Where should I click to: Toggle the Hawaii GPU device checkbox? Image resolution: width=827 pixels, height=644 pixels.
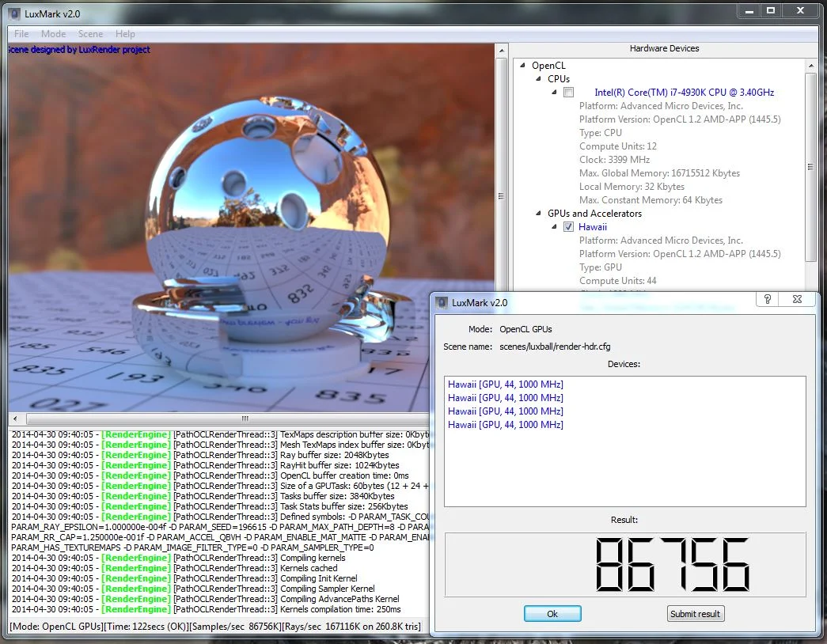coord(568,227)
